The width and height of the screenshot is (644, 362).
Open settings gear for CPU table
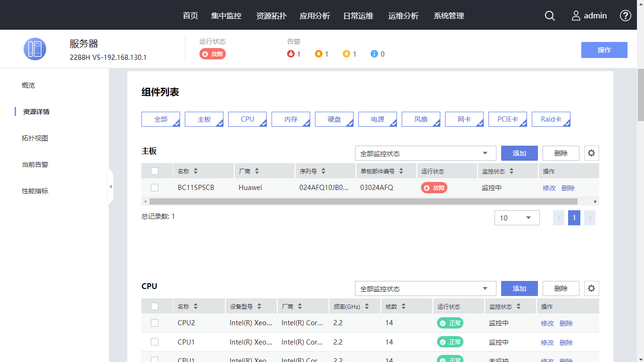[591, 288]
